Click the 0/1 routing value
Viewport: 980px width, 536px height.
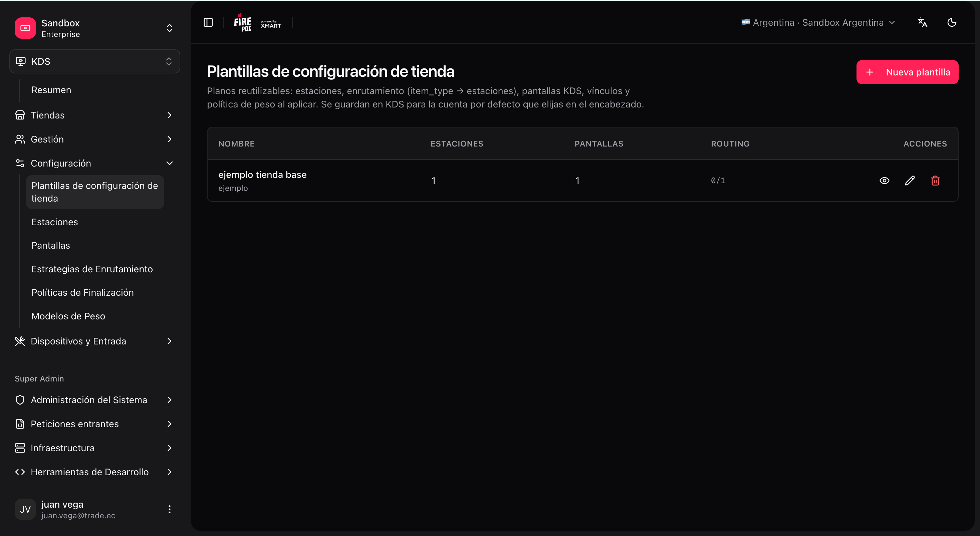click(718, 180)
